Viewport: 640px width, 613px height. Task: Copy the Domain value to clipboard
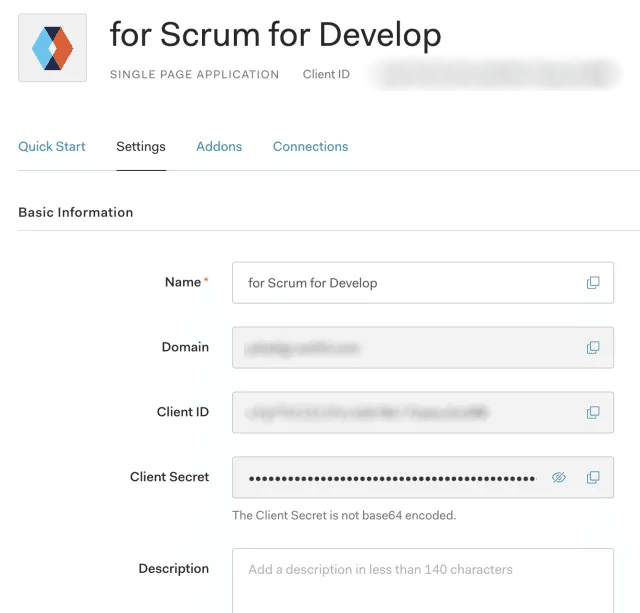[593, 347]
